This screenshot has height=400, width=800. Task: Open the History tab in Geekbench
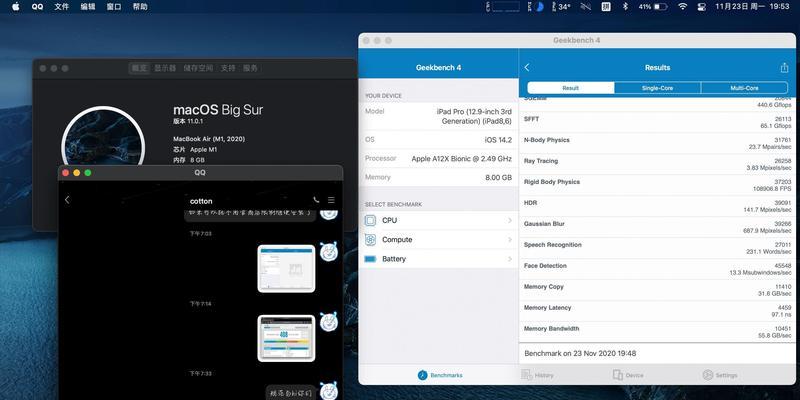(x=537, y=375)
